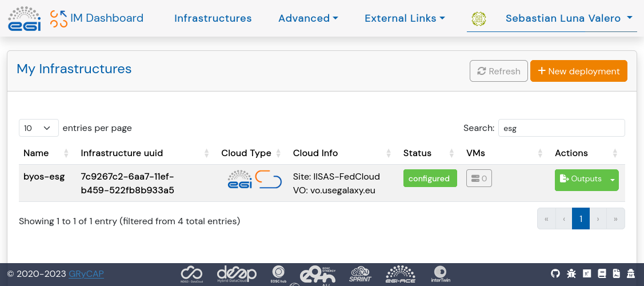Click the EGI logo in the header
The image size is (644, 286).
25,18
